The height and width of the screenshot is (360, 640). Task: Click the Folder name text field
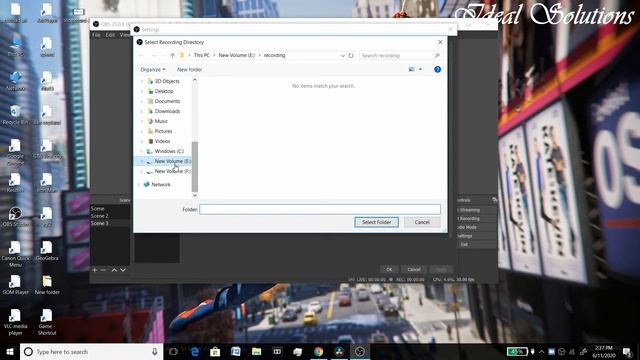(x=320, y=209)
